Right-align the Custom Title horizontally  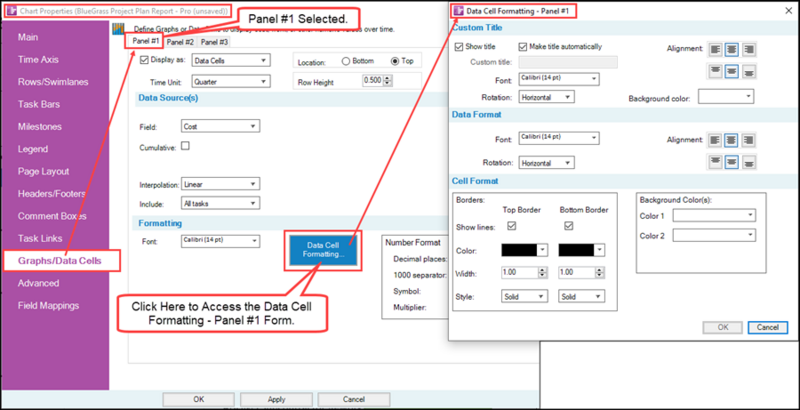pos(749,49)
